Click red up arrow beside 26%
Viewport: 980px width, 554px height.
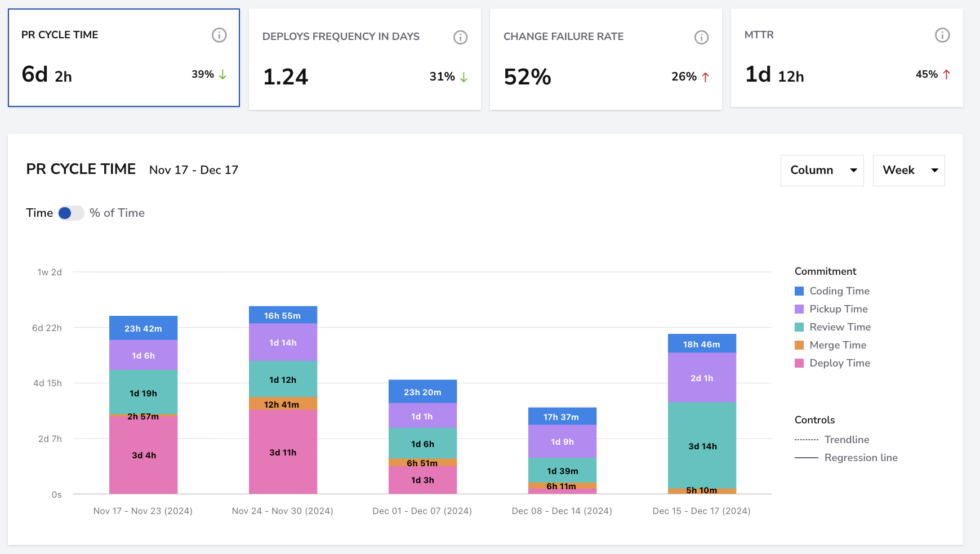pos(705,77)
